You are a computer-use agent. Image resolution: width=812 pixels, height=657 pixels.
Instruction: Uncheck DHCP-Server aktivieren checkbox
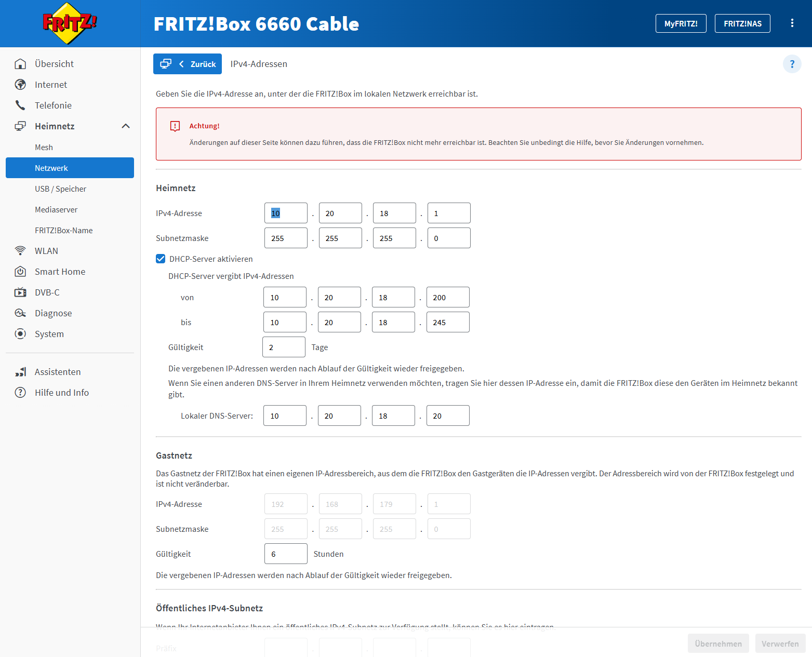pos(161,259)
